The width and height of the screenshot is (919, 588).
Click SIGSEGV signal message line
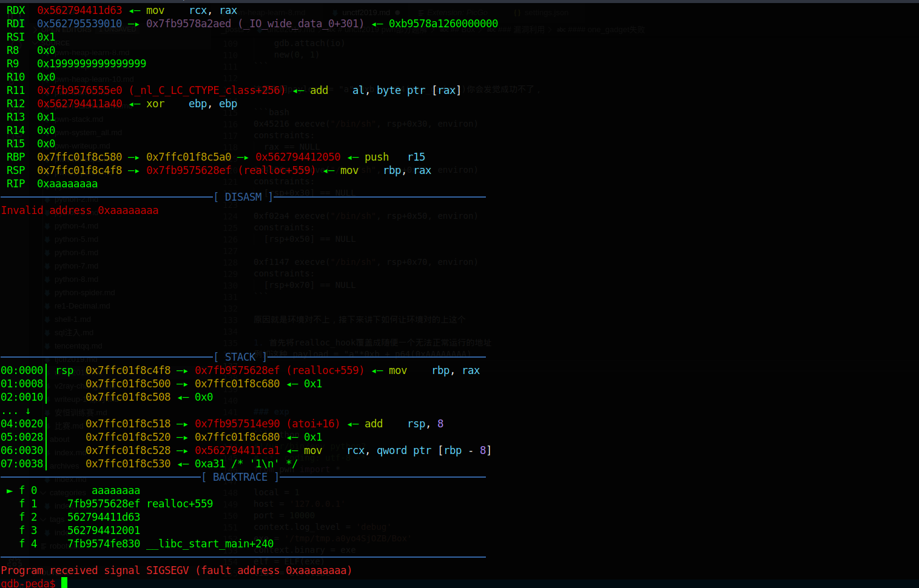point(177,570)
